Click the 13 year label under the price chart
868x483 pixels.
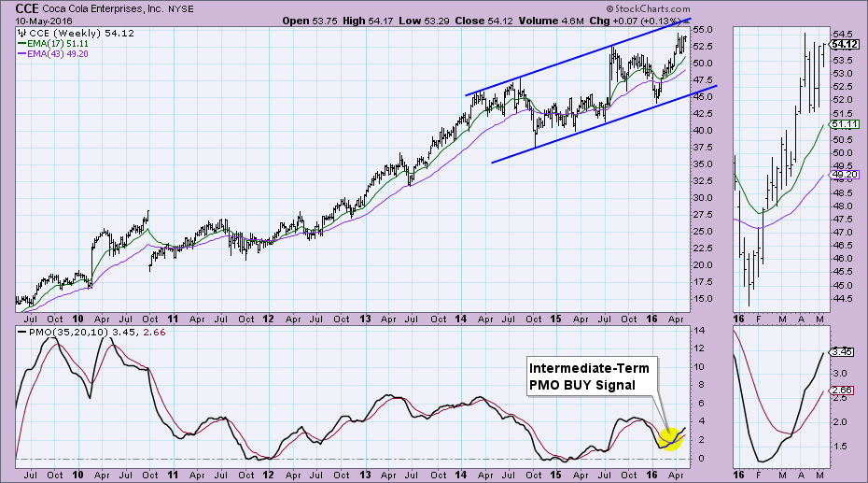[x=365, y=320]
